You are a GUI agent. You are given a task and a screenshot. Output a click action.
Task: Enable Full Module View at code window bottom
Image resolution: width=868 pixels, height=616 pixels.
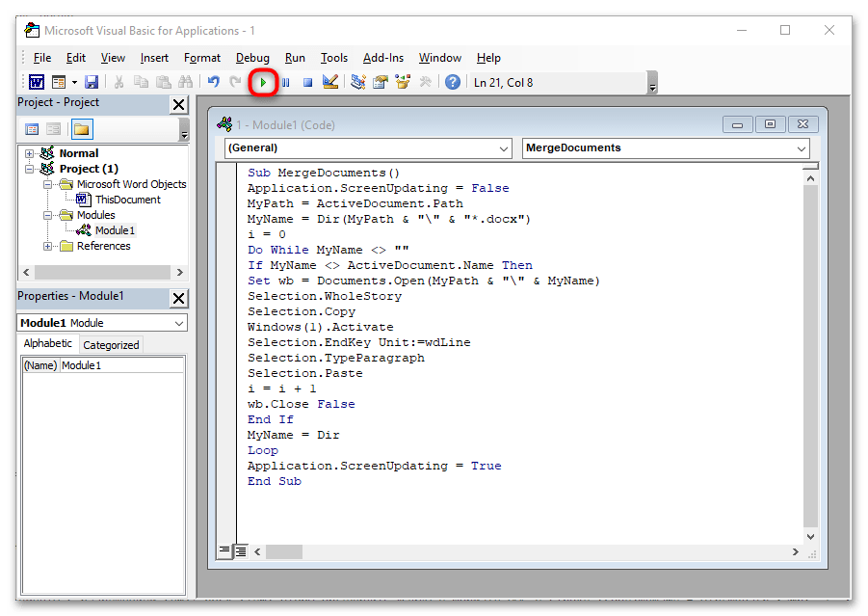[x=241, y=551]
